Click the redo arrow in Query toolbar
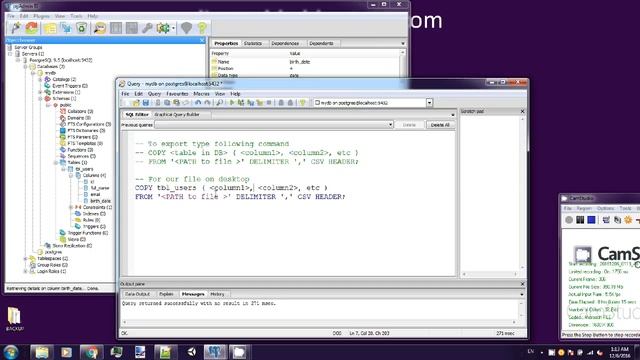 pyautogui.click(x=207, y=103)
